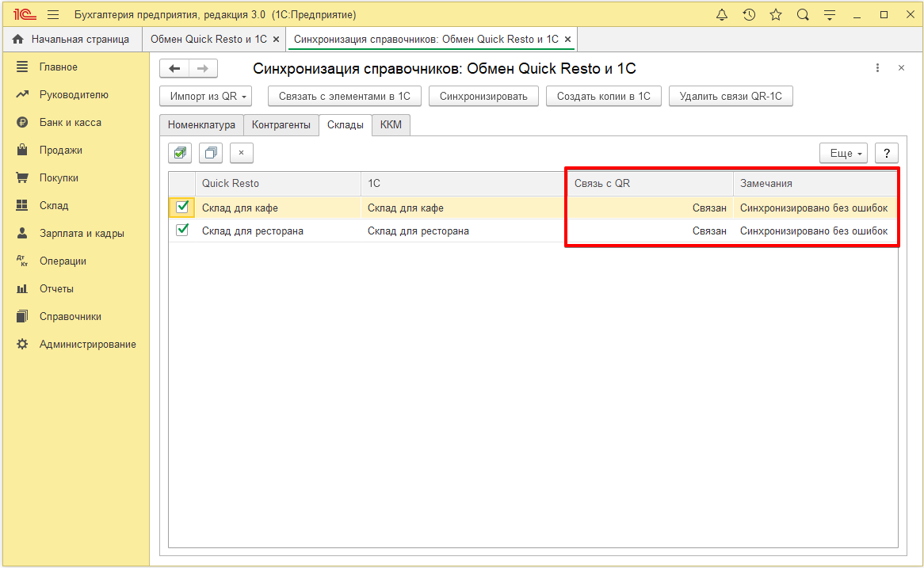Click the home icon on Начальная страница tab
Viewport: 924px width, 568px height.
click(x=17, y=39)
